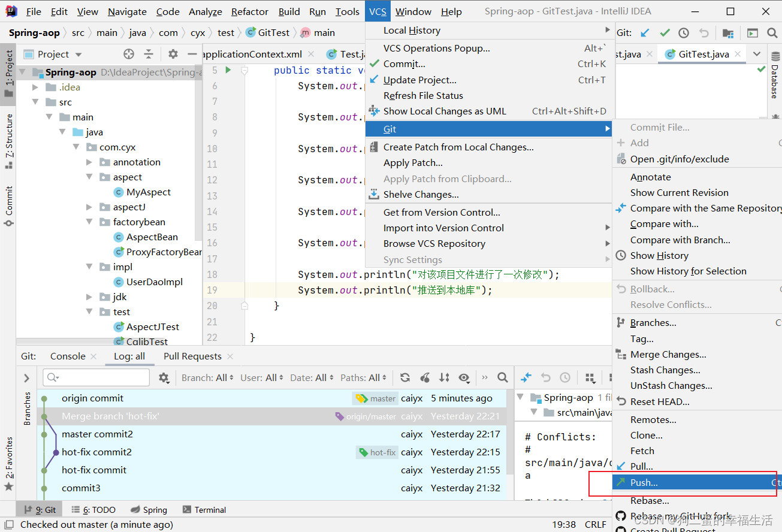Switch to the Log: all tab
Screen dimensions: 782x532
pos(129,356)
